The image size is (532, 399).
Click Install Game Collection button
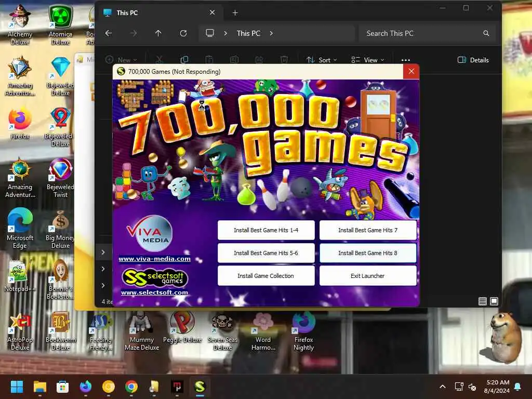click(266, 276)
